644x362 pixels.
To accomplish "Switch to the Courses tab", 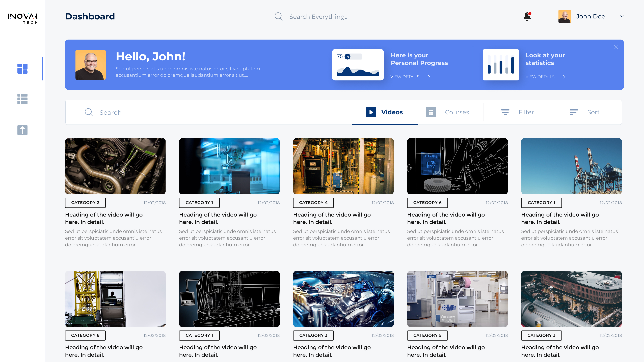I will (447, 112).
